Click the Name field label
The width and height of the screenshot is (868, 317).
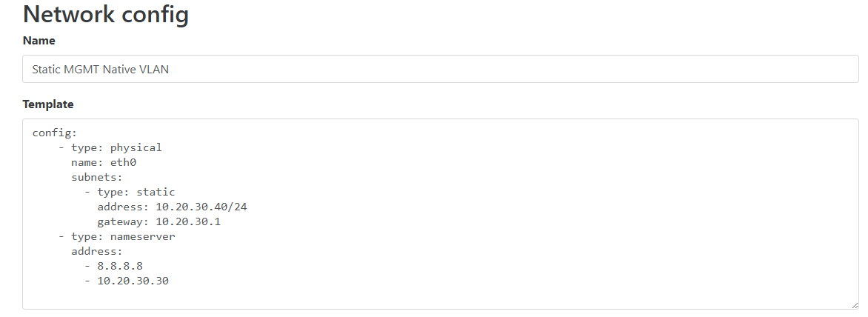point(39,41)
